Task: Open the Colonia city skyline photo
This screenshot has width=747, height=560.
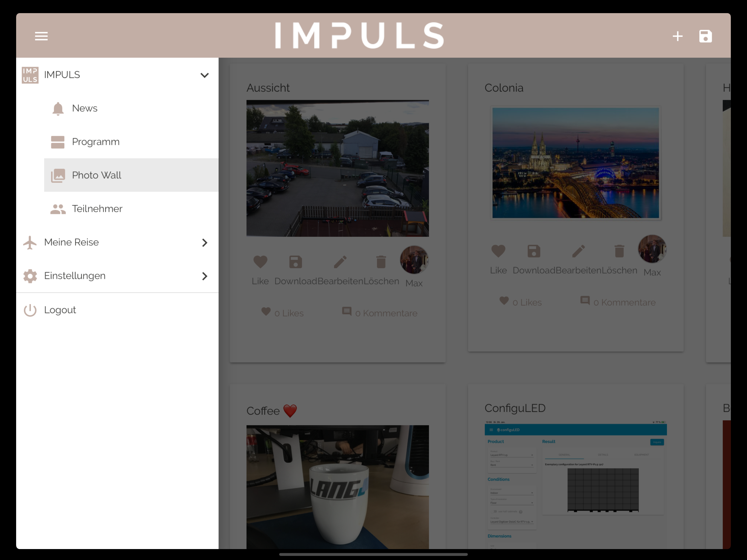Action: click(576, 163)
